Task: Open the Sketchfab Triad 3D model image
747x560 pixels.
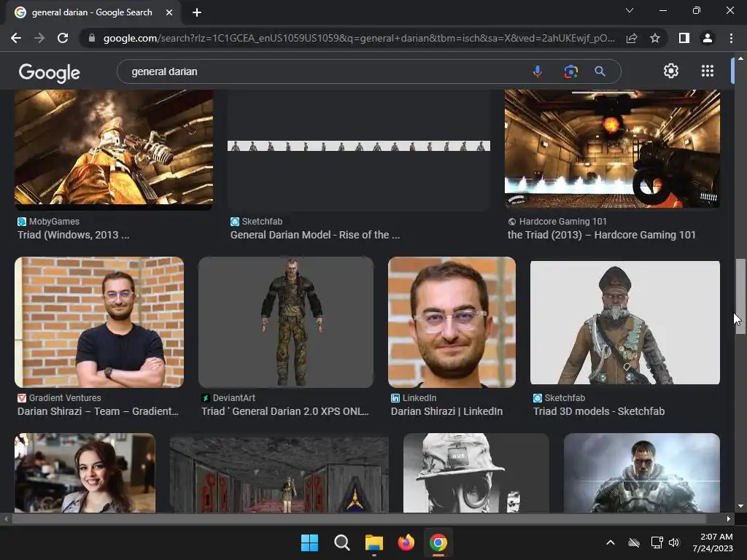Action: pos(625,322)
